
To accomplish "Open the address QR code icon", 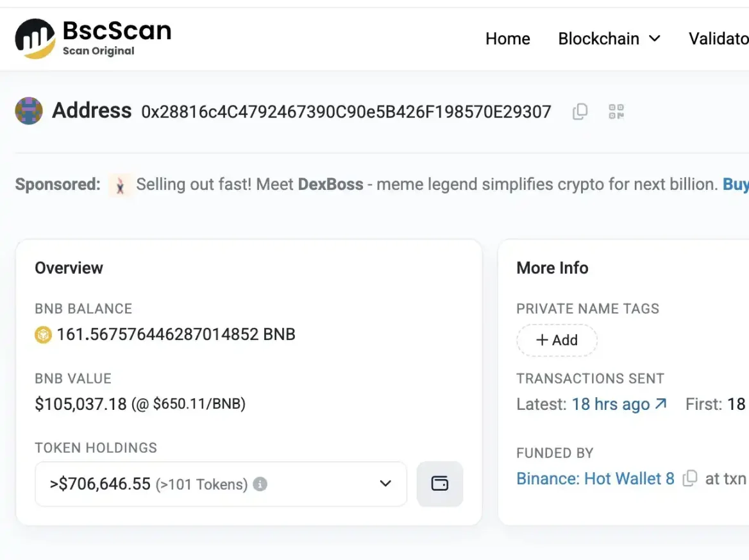I will (616, 111).
